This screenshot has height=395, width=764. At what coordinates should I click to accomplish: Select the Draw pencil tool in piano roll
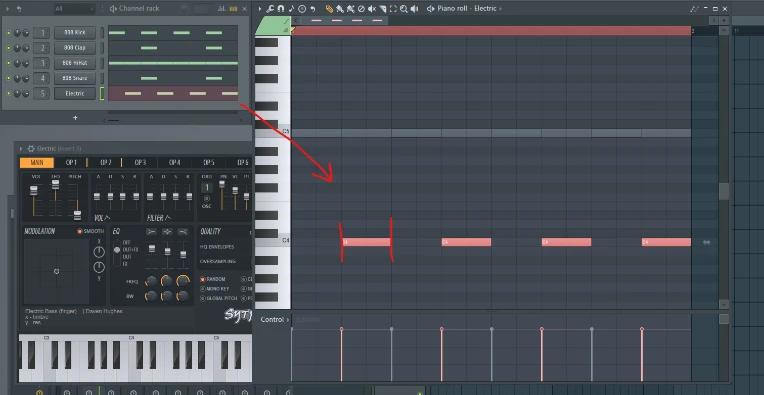point(329,9)
